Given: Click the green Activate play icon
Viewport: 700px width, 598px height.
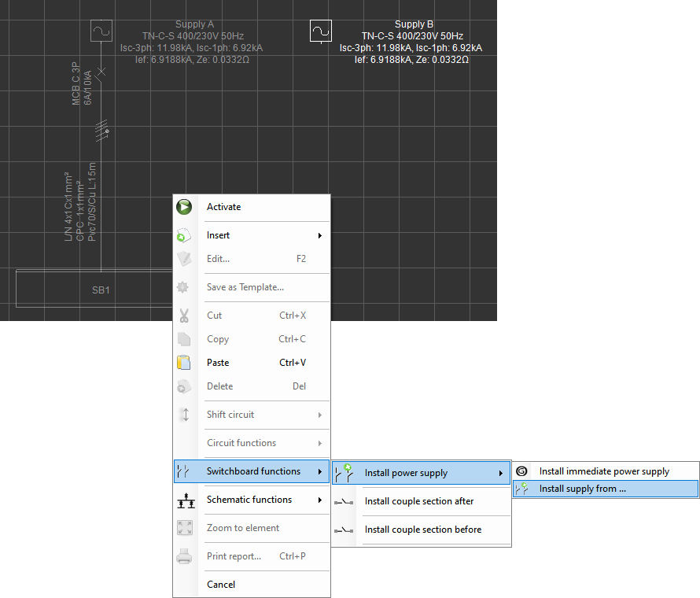Looking at the screenshot, I should [x=184, y=207].
